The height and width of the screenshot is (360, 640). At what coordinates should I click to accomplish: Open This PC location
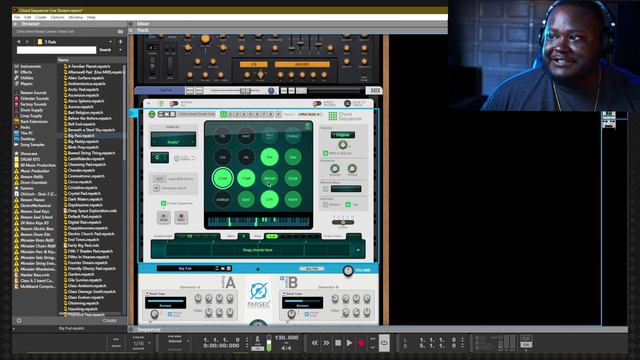tap(27, 133)
